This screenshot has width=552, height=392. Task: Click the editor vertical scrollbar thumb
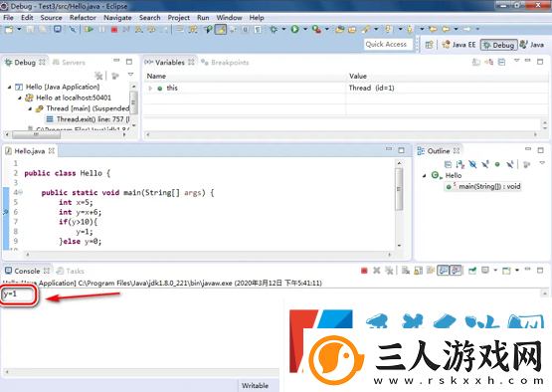[x=399, y=189]
